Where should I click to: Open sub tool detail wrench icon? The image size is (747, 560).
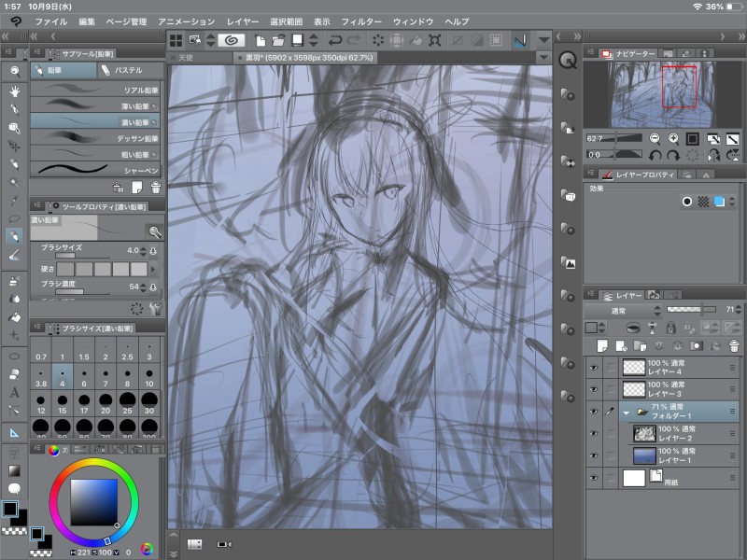pos(155,309)
